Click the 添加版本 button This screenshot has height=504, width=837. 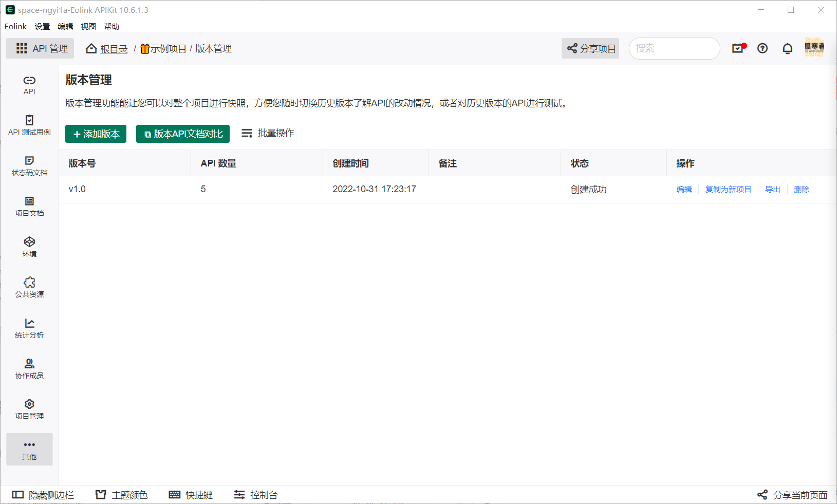[96, 134]
